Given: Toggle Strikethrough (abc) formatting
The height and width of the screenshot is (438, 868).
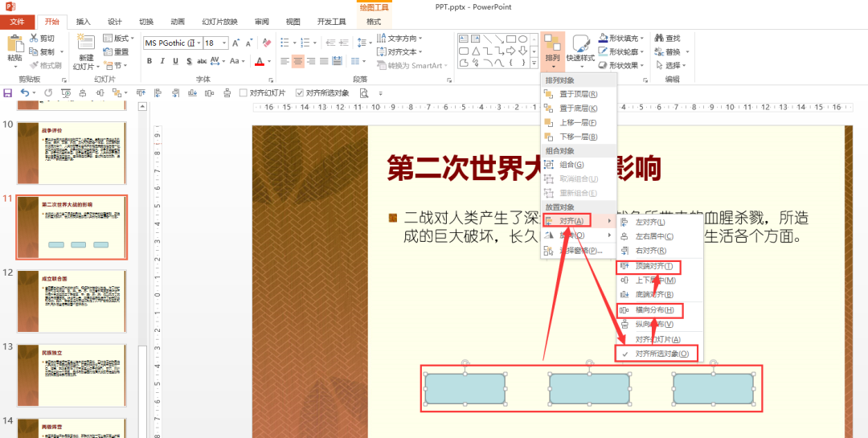Looking at the screenshot, I should tap(202, 61).
